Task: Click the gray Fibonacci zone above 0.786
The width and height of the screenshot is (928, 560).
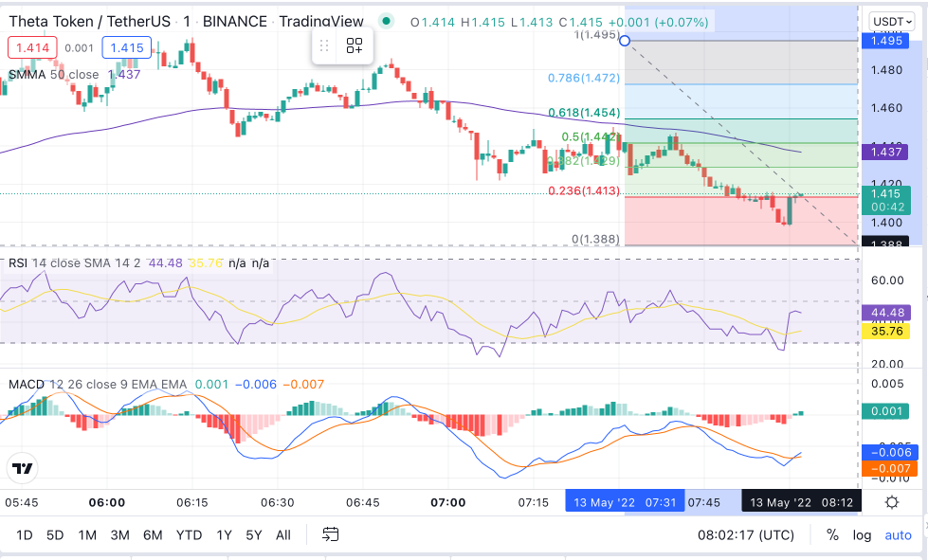Action: [x=741, y=63]
